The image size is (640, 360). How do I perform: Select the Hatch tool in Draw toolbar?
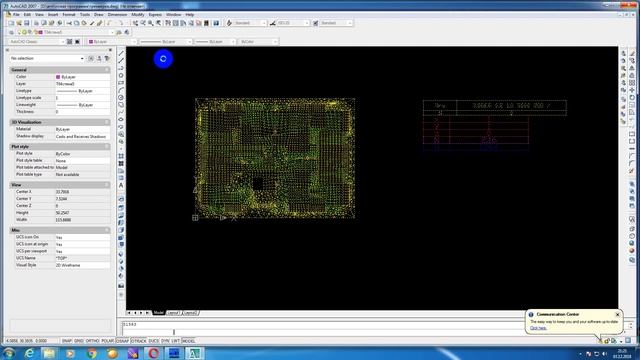coord(121,156)
